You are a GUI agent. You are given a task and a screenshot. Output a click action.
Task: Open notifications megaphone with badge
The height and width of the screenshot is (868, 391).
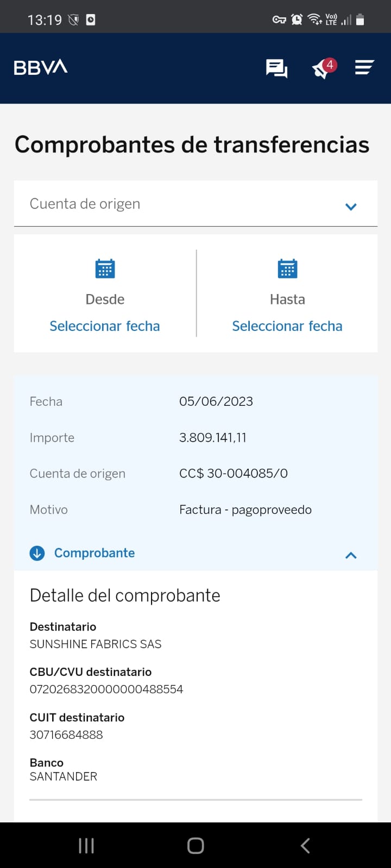pos(323,69)
